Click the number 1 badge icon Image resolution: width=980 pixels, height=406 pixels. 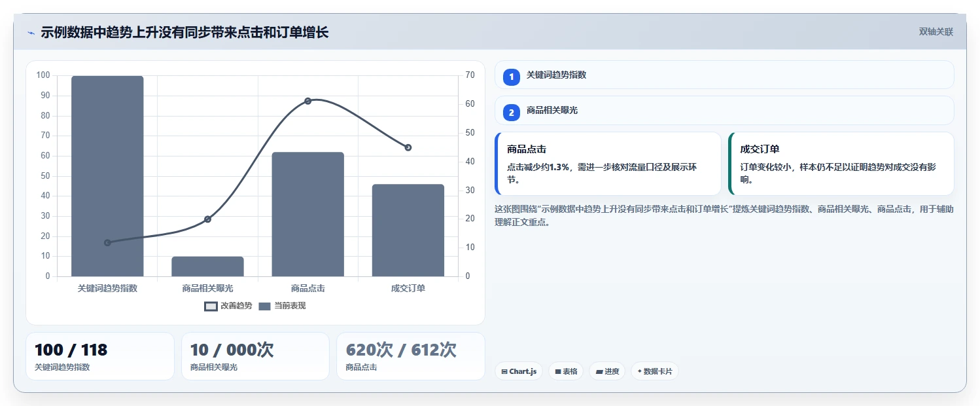512,77
